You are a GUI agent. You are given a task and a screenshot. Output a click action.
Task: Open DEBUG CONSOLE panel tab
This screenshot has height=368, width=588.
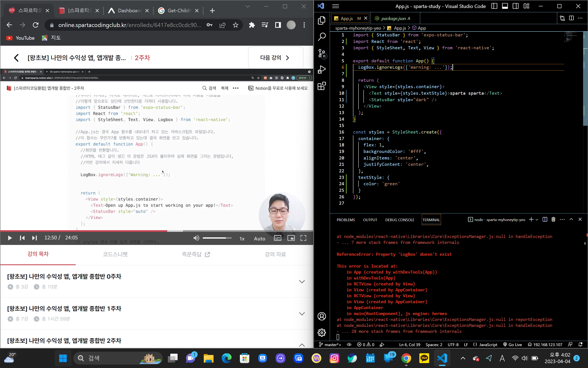400,220
